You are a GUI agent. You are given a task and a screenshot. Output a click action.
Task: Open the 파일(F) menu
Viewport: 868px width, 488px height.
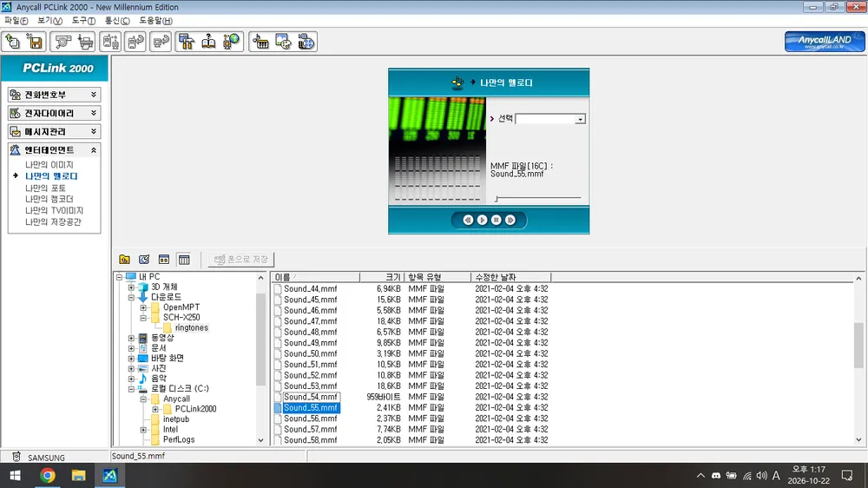tap(16, 21)
